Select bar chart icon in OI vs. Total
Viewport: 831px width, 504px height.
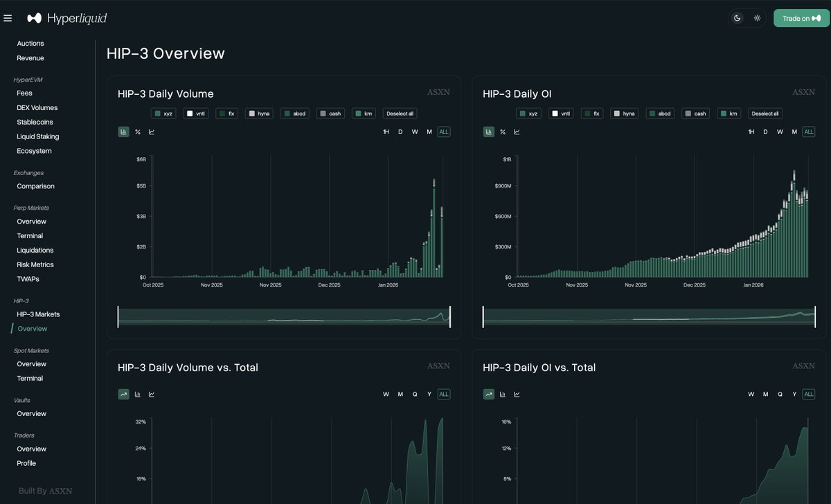[503, 394]
